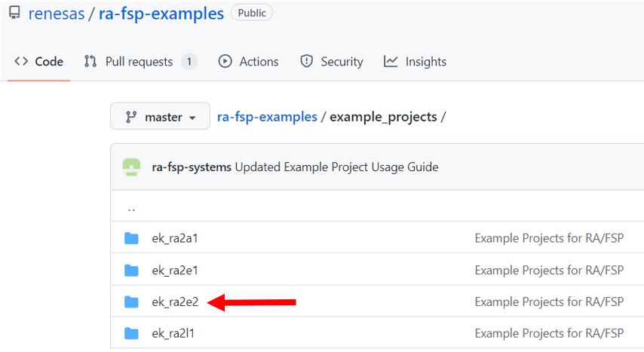Viewport: 644px width, 352px height.
Task: Click the Actions play circle icon
Action: point(225,61)
